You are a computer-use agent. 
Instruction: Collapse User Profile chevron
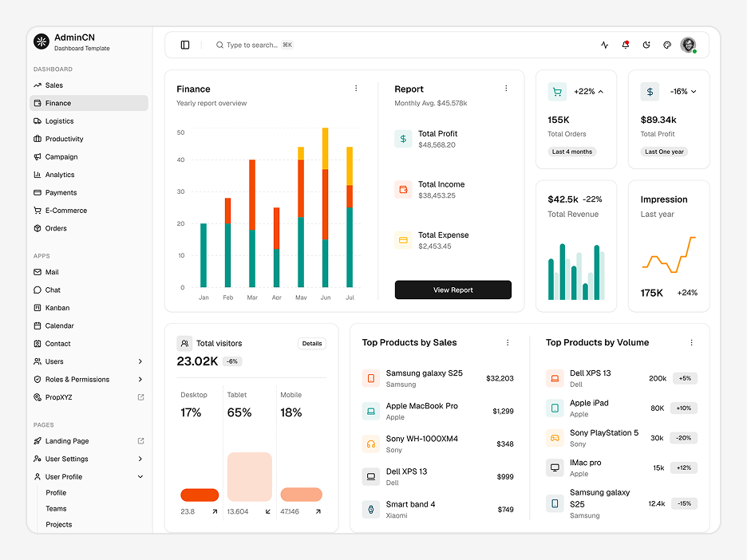(140, 477)
